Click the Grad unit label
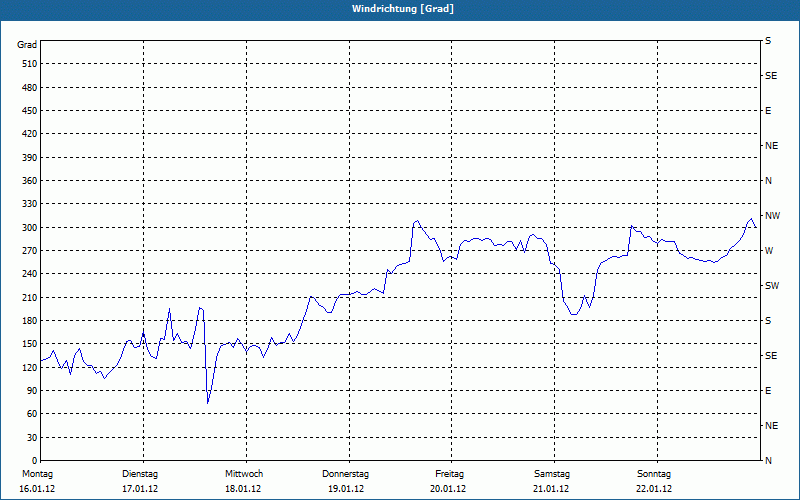 (27, 45)
